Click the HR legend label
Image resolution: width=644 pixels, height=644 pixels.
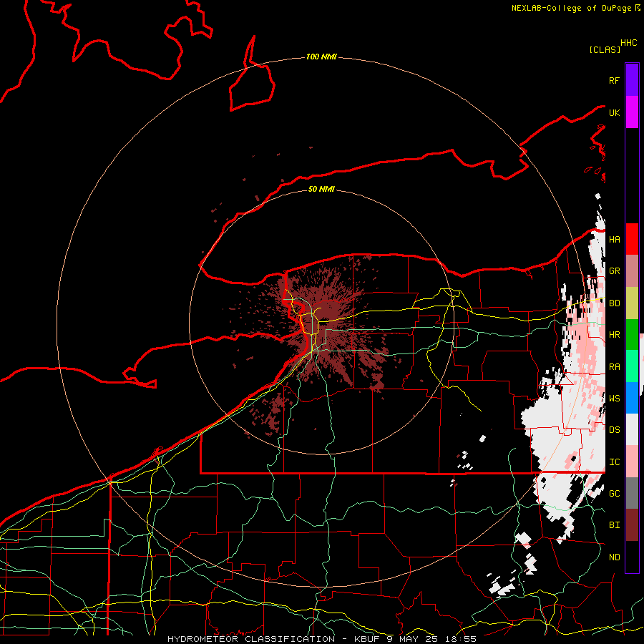615,335
